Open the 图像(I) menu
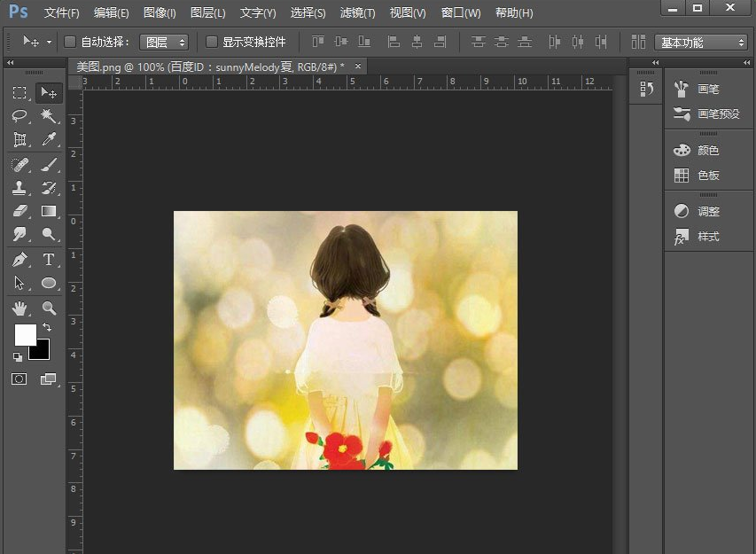The width and height of the screenshot is (756, 554). pyautogui.click(x=160, y=13)
